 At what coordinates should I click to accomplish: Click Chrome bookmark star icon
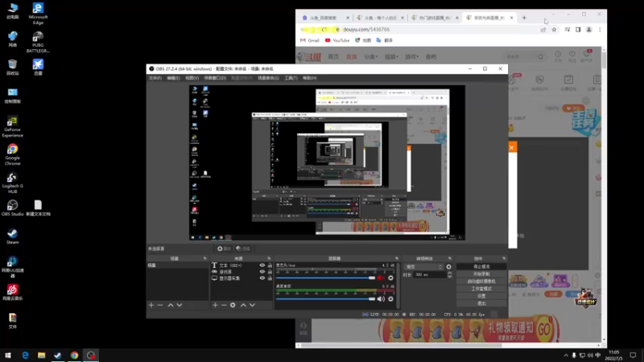pos(554,30)
